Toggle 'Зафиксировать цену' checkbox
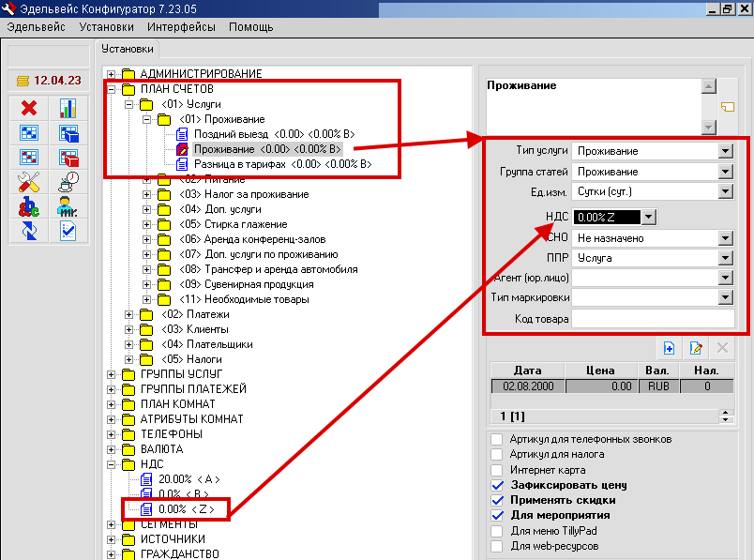 coord(497,485)
